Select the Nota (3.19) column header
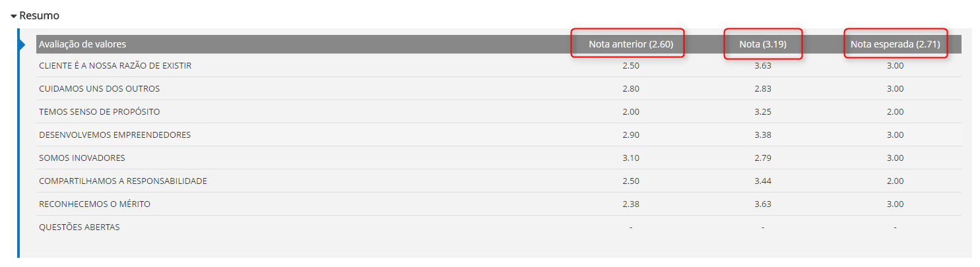Screen dimensions: 980x267 [x=763, y=44]
